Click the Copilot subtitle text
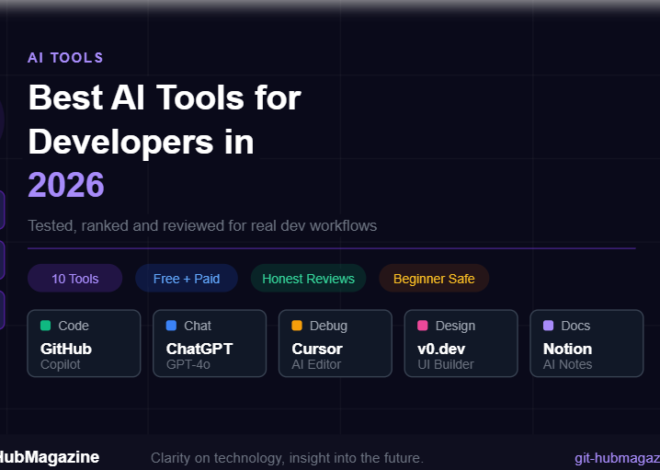 60,364
